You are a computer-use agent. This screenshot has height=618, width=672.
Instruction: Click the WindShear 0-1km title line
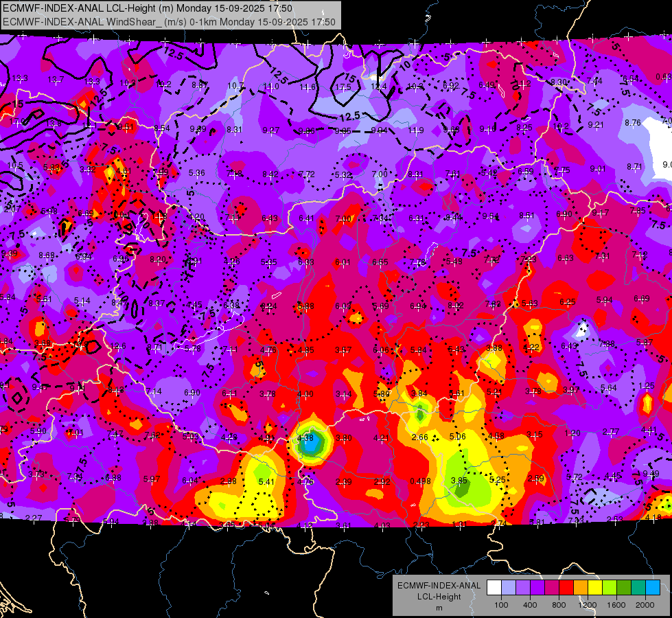pyautogui.click(x=170, y=22)
